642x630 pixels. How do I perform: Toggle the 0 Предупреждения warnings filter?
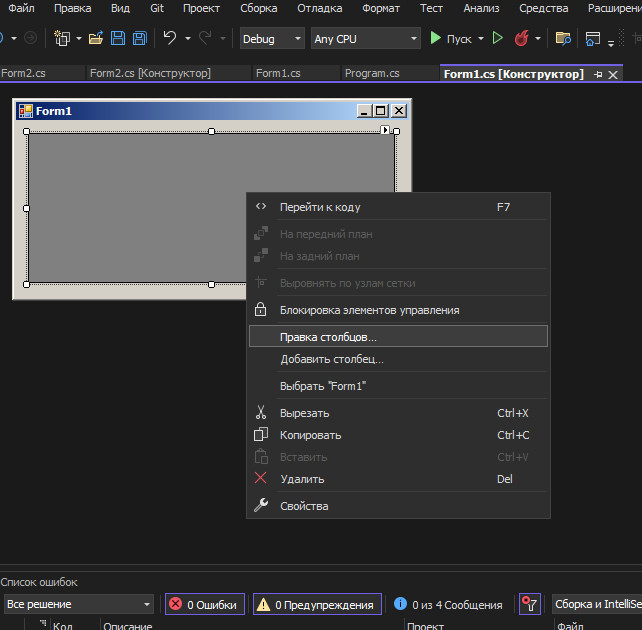click(x=317, y=604)
